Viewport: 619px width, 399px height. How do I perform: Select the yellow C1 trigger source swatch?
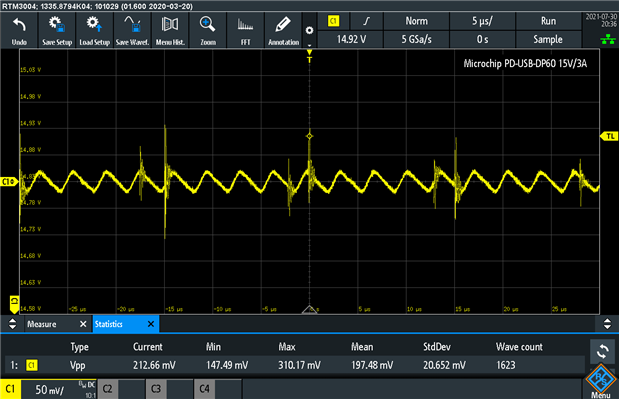pos(334,21)
